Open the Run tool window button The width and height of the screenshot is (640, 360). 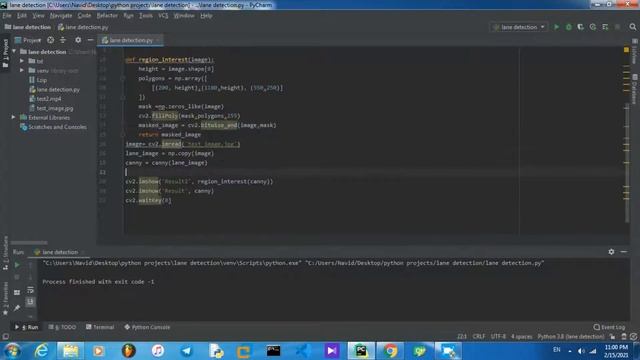coord(27,327)
